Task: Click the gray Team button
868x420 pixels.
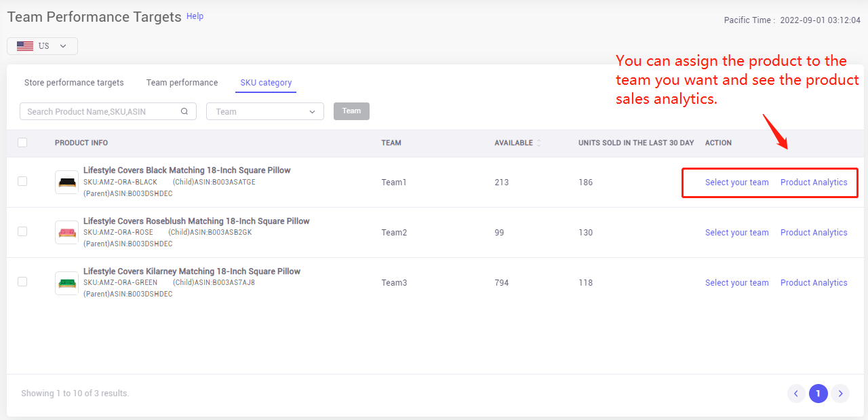Action: tap(351, 111)
